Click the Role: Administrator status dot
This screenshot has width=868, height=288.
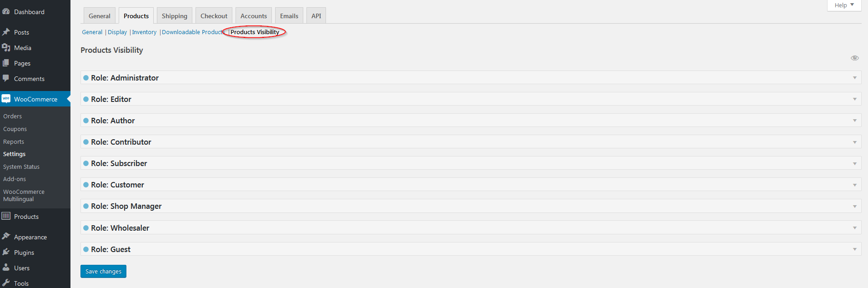click(x=86, y=78)
